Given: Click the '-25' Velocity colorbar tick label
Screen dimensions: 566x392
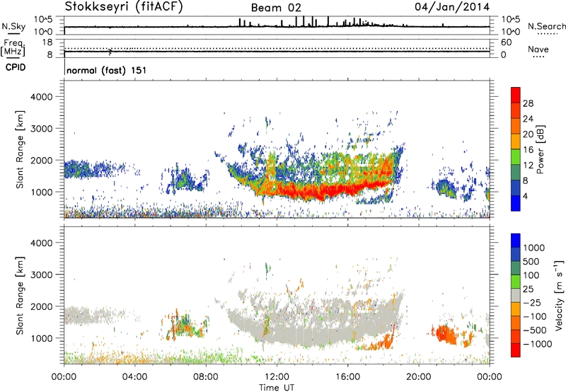Looking at the screenshot, I should tap(531, 302).
